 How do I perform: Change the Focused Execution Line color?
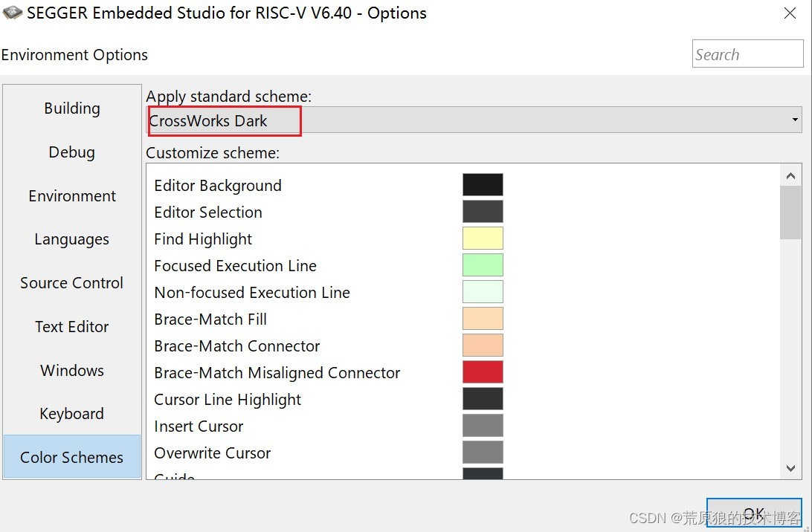click(483, 265)
